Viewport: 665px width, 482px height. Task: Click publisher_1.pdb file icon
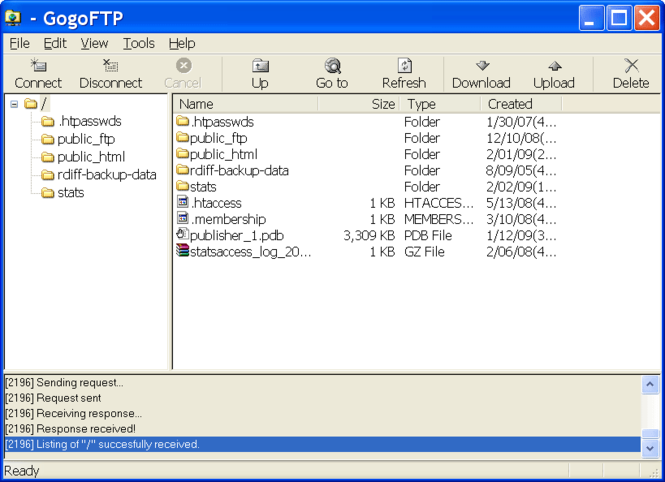tap(183, 234)
